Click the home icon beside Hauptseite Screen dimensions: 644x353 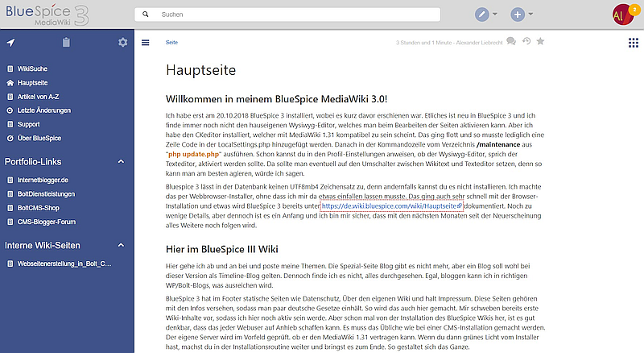[x=10, y=83]
